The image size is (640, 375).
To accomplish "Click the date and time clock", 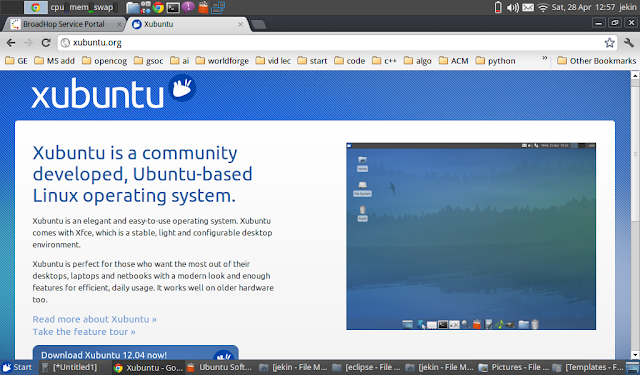I will pyautogui.click(x=583, y=7).
